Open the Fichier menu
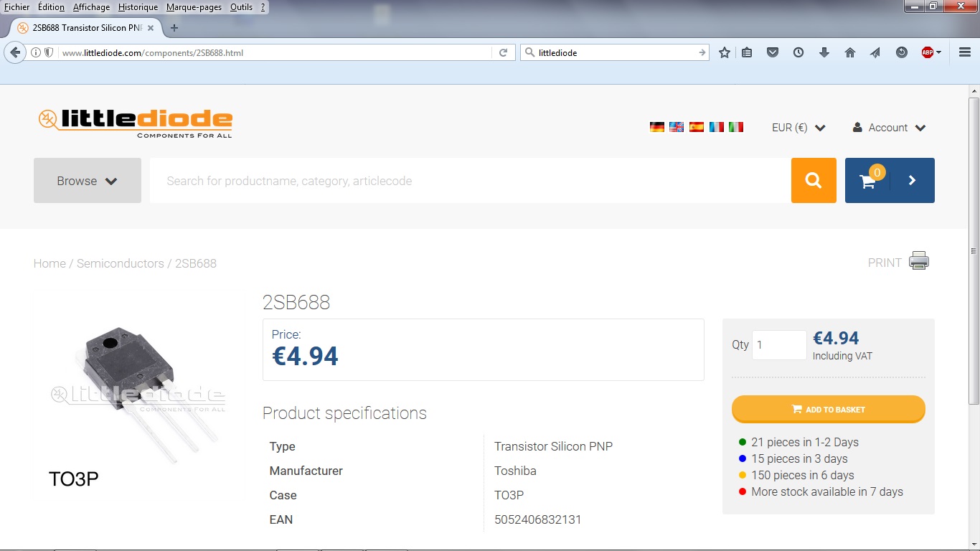The height and width of the screenshot is (551, 980). pos(17,7)
